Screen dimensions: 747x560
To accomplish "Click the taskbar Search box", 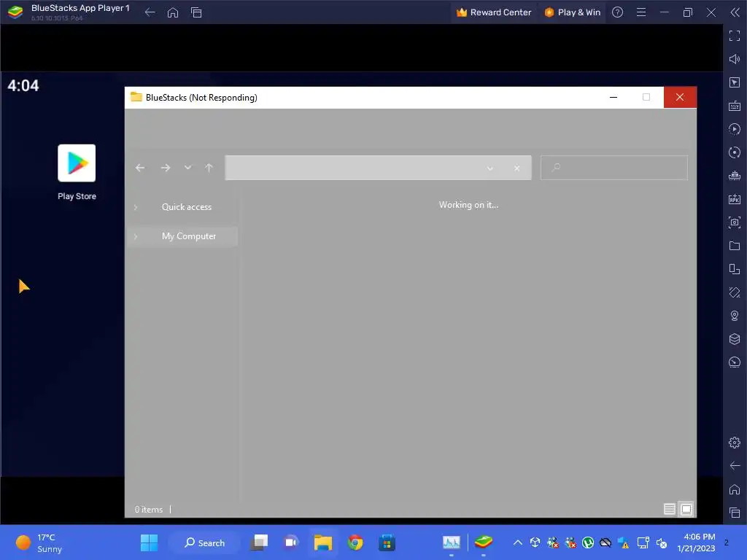I will (x=205, y=542).
